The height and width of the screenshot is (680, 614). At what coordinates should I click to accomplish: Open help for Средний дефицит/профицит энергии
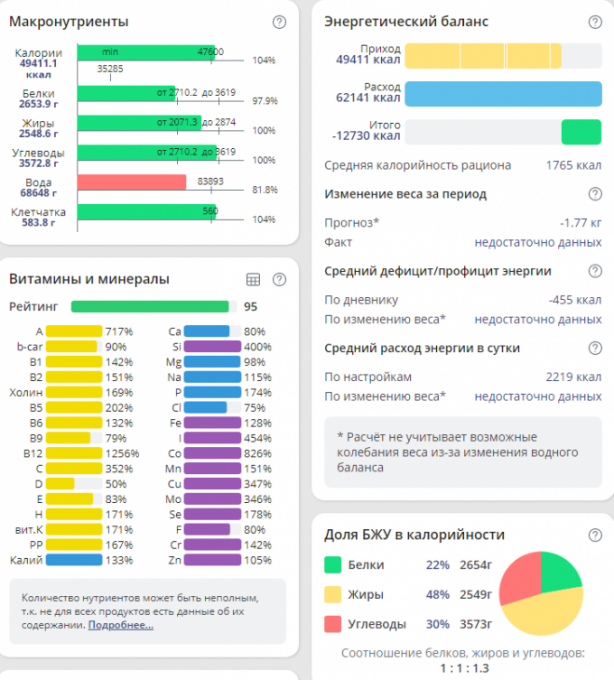point(595,271)
